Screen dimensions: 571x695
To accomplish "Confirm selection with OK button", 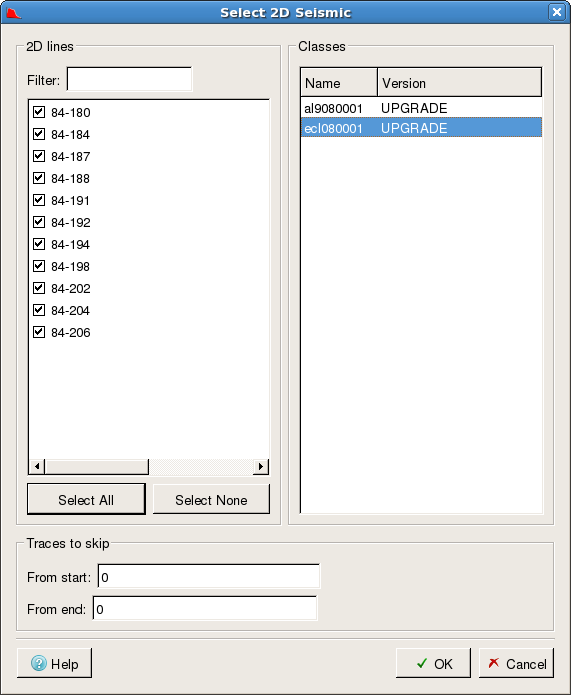I will 433,664.
